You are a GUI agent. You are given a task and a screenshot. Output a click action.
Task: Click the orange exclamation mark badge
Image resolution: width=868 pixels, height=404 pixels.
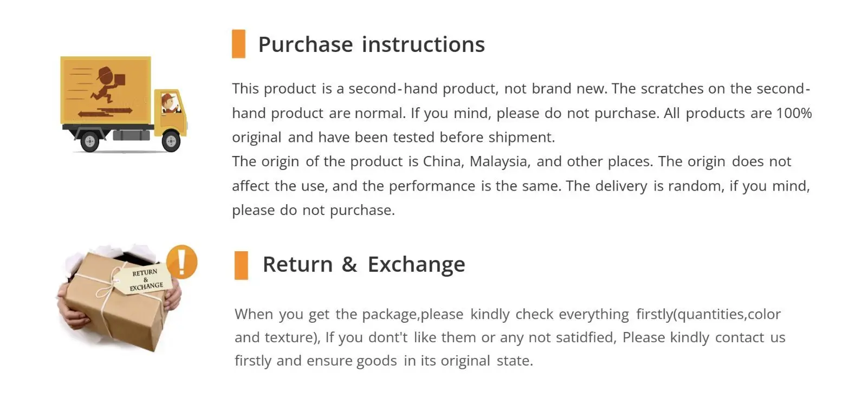pyautogui.click(x=182, y=262)
